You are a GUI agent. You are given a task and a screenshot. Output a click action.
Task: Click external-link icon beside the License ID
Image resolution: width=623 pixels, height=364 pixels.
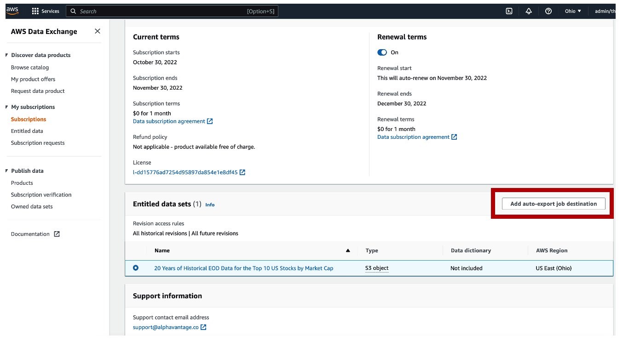242,172
